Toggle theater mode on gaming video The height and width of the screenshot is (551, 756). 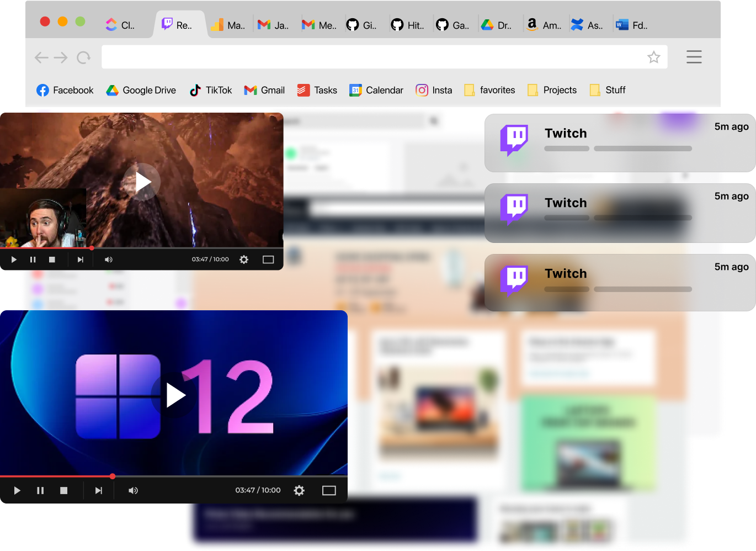[x=268, y=259]
